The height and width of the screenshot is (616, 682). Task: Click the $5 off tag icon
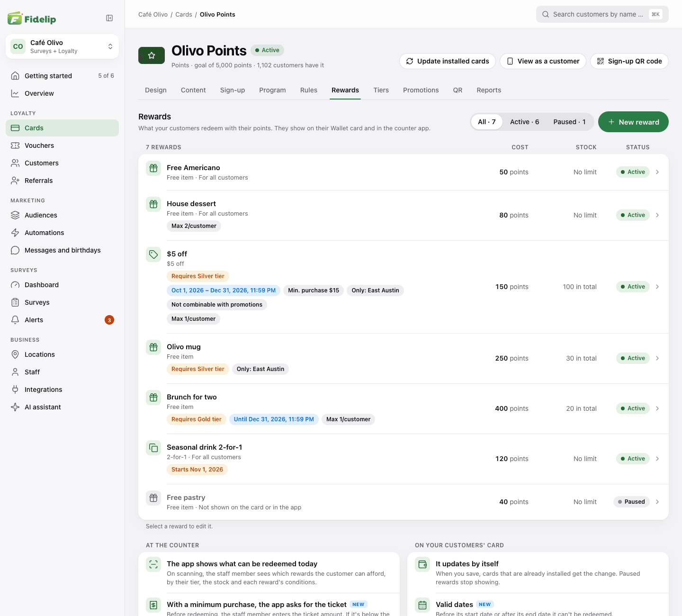point(153,254)
